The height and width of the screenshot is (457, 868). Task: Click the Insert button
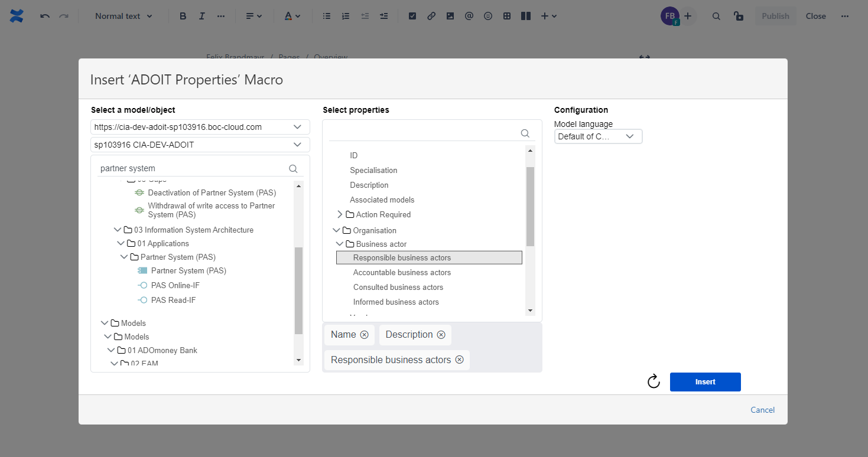click(705, 382)
